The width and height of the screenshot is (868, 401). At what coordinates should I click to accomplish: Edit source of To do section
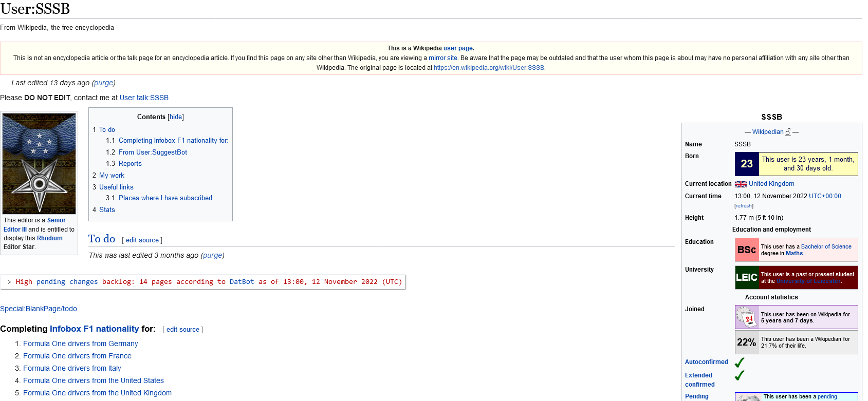tap(142, 240)
